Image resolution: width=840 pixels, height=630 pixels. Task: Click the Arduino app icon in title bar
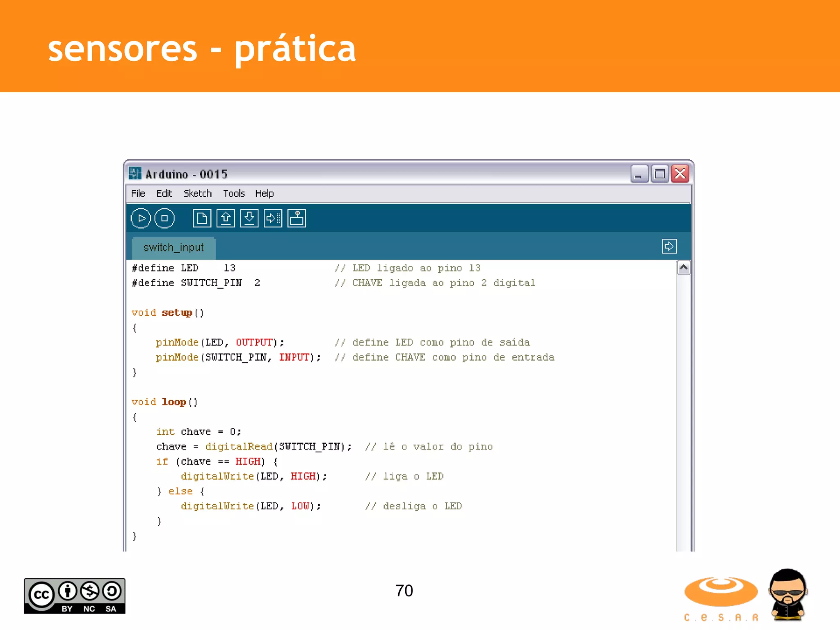pos(135,173)
